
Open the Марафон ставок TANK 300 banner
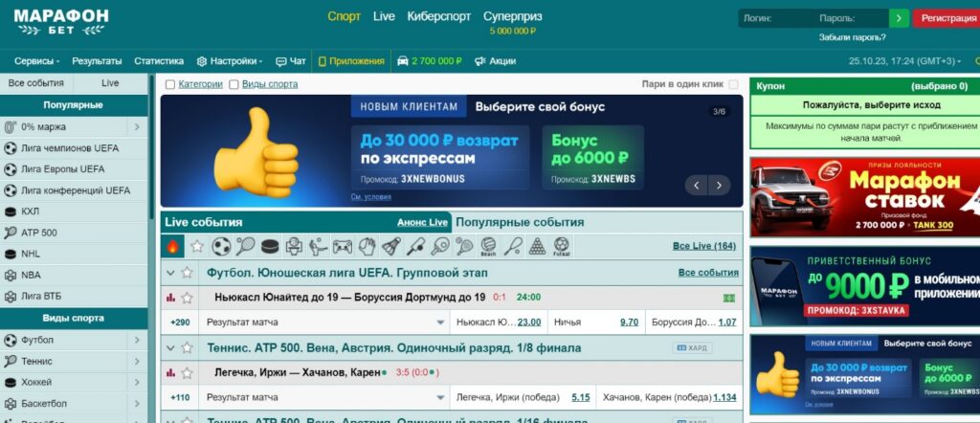[865, 197]
